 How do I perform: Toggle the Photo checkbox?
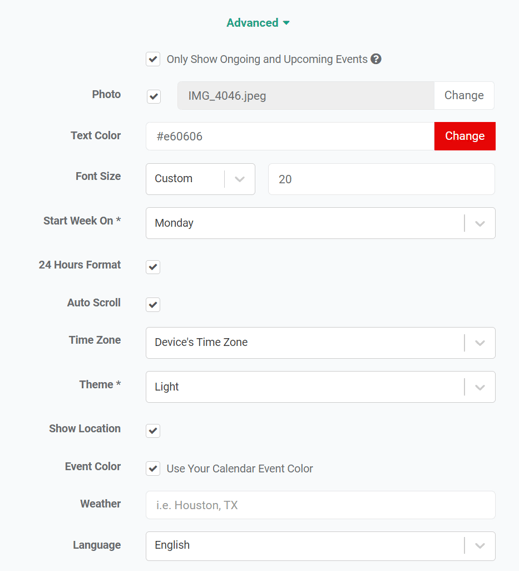[x=154, y=97]
